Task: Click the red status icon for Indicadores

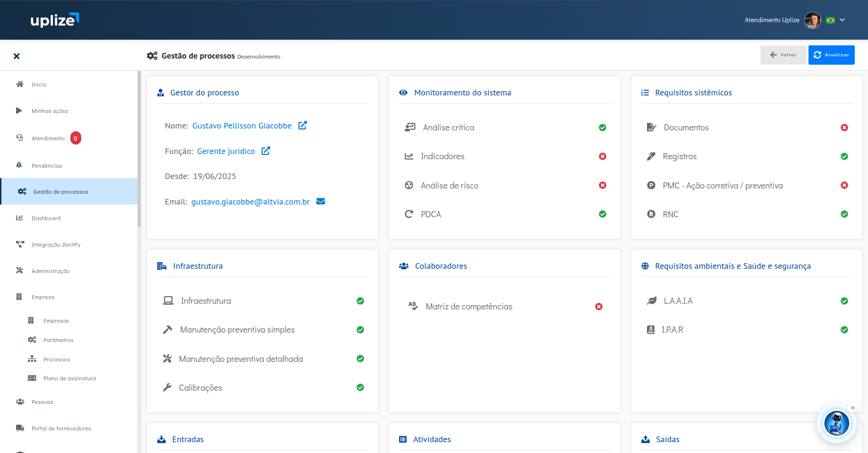Action: coord(603,156)
